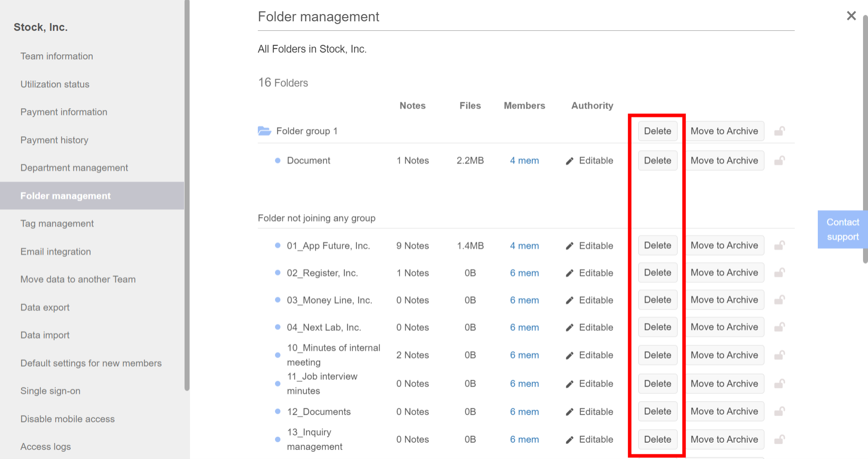868x459 pixels.
Task: Click the pencil icon for 13_Inquiry management
Action: pyautogui.click(x=569, y=439)
